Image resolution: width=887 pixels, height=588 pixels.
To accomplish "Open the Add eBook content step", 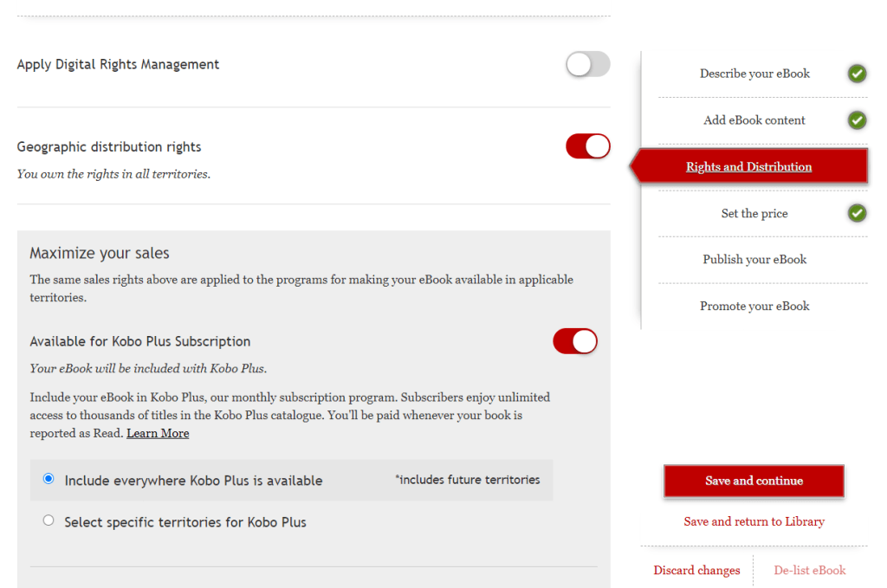I will tap(754, 120).
